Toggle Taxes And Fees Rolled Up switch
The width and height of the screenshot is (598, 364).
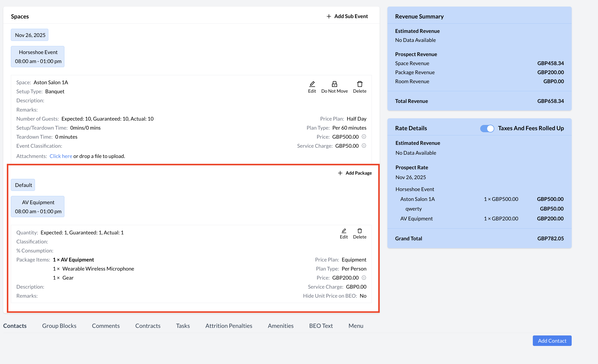click(487, 128)
